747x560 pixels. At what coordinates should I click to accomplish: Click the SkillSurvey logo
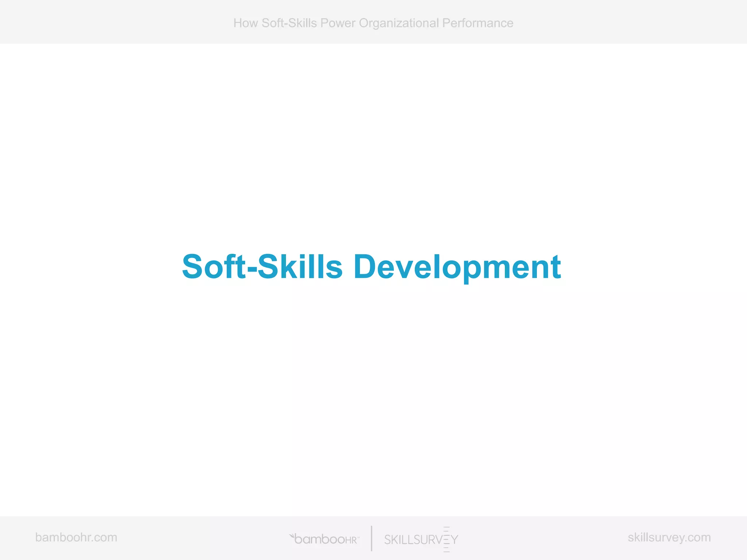pos(421,539)
